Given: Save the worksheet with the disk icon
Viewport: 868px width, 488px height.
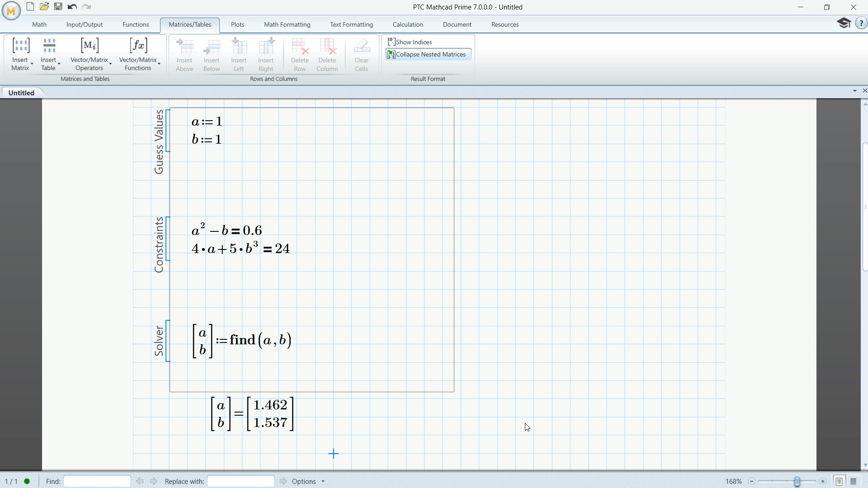Looking at the screenshot, I should pos(58,7).
